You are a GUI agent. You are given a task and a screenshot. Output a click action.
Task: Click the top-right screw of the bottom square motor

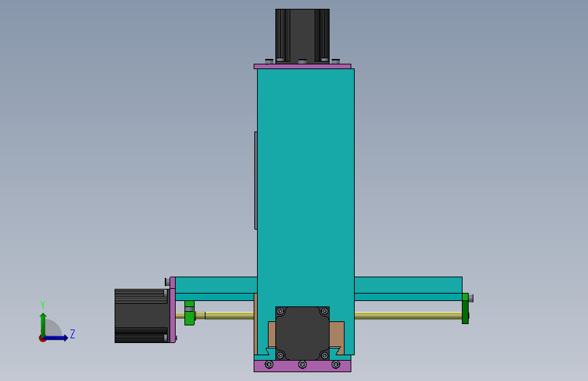coord(324,311)
